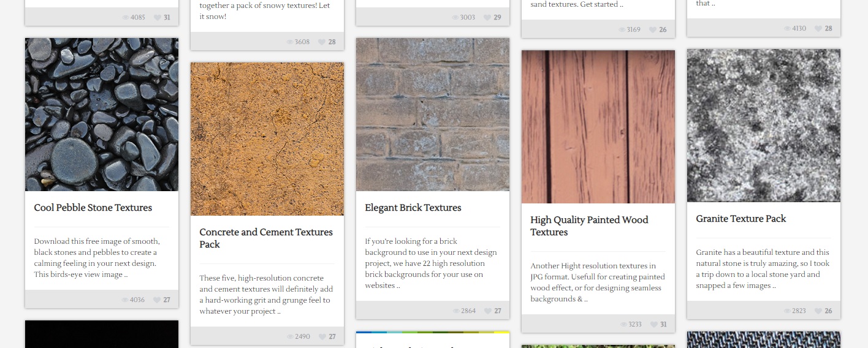868x348 pixels.
Task: Click the heart icon beside 29 likes
Action: coord(487,18)
